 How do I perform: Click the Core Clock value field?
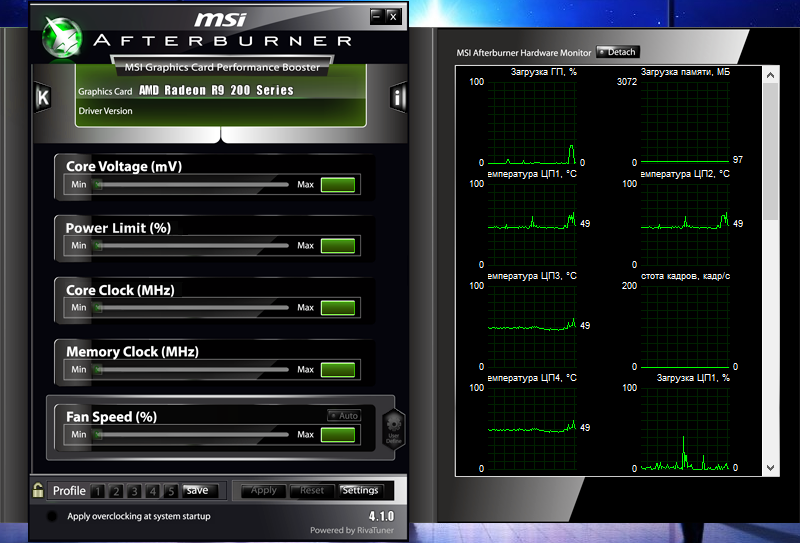(338, 308)
